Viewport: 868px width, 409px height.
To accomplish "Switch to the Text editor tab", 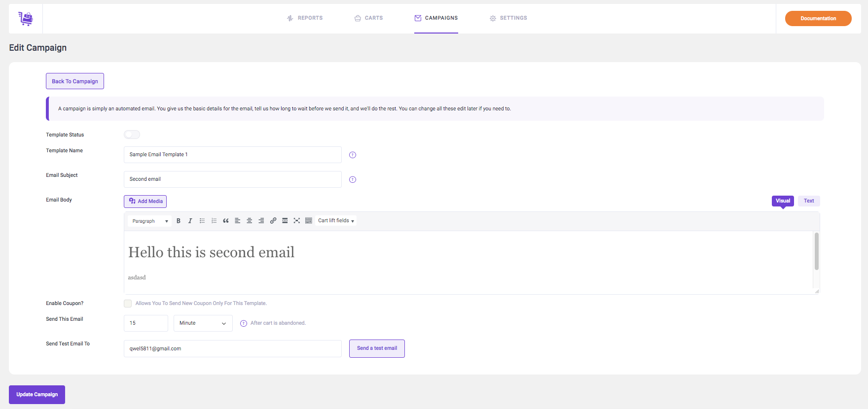I will pyautogui.click(x=809, y=201).
